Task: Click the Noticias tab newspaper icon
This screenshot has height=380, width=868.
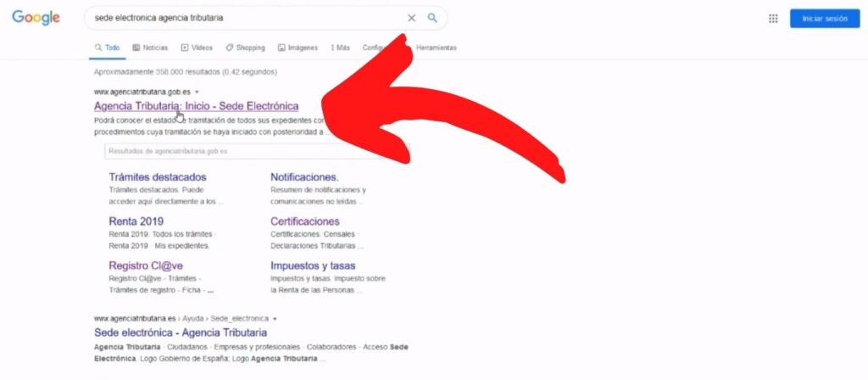Action: [x=136, y=47]
